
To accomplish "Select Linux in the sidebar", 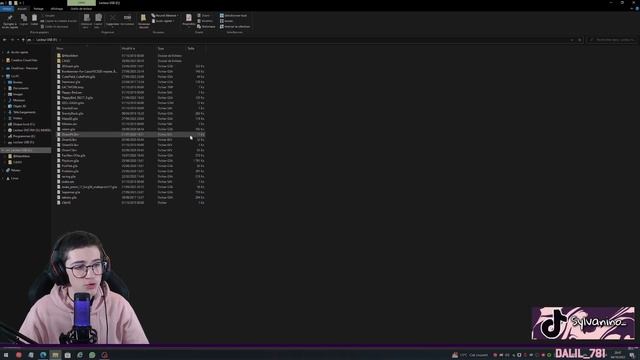I will (15, 178).
